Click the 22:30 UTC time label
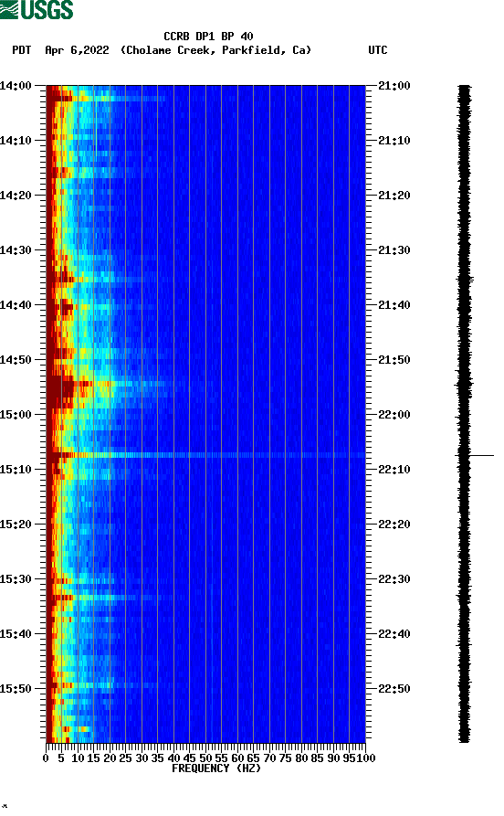This screenshot has width=504, height=816. coord(394,579)
